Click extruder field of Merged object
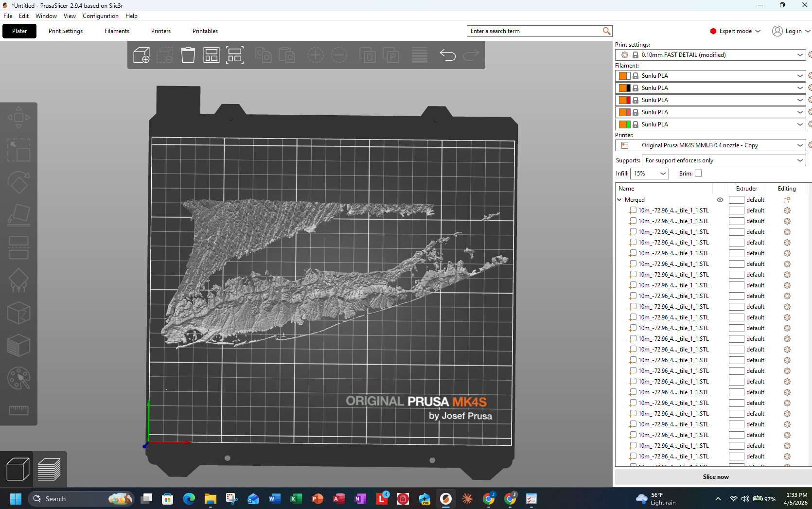Screen dimensions: 812x509 [747, 200]
